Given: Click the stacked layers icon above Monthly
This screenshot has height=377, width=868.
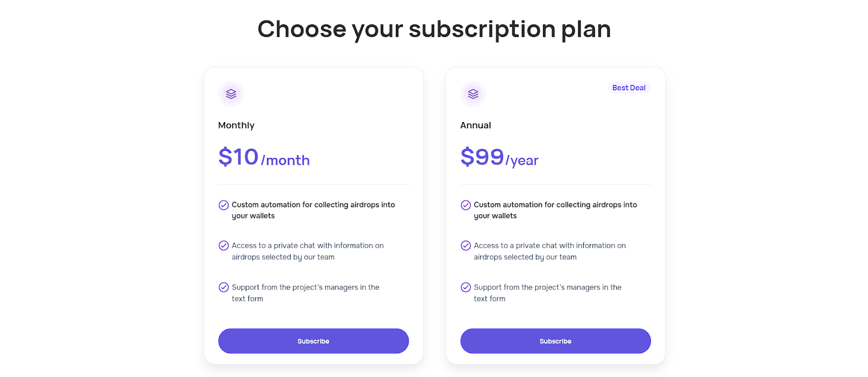Looking at the screenshot, I should coord(231,94).
